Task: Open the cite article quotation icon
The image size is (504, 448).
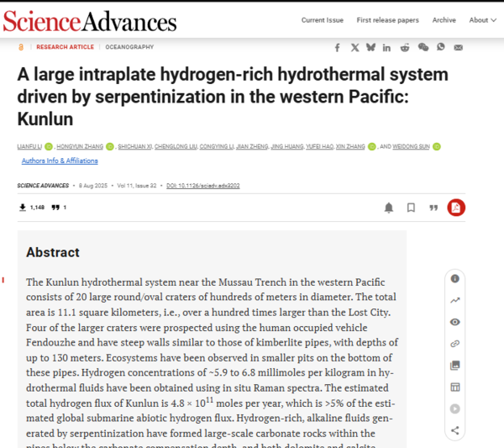Action: tap(433, 208)
